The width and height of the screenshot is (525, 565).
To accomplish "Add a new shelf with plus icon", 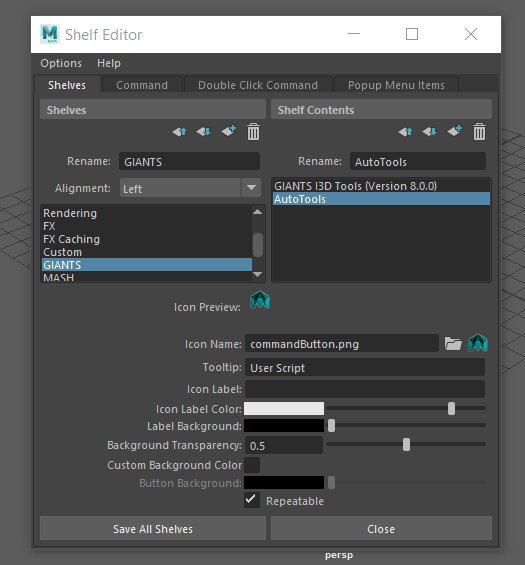I will pos(229,131).
